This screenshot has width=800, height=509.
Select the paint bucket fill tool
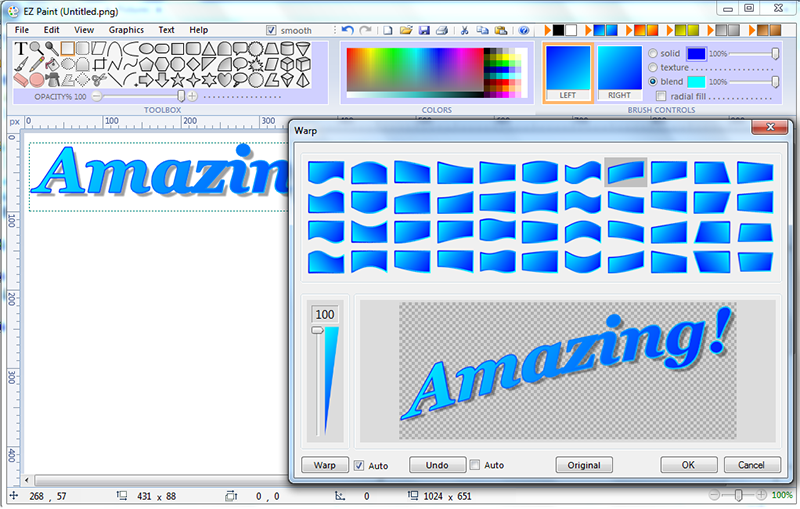(x=52, y=64)
